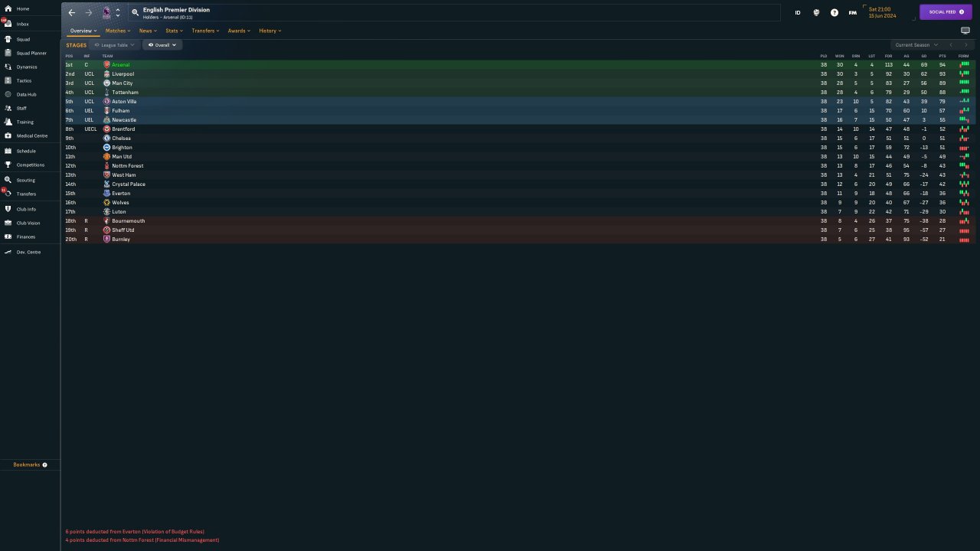Screen dimensions: 980x551
Task: Open Squad Planner in the sidebar
Action: (31, 54)
